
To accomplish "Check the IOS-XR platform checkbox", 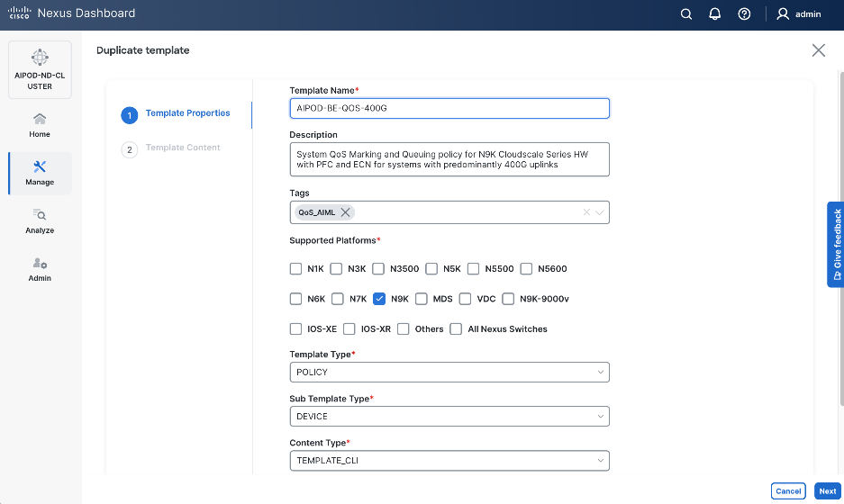I will [x=349, y=328].
